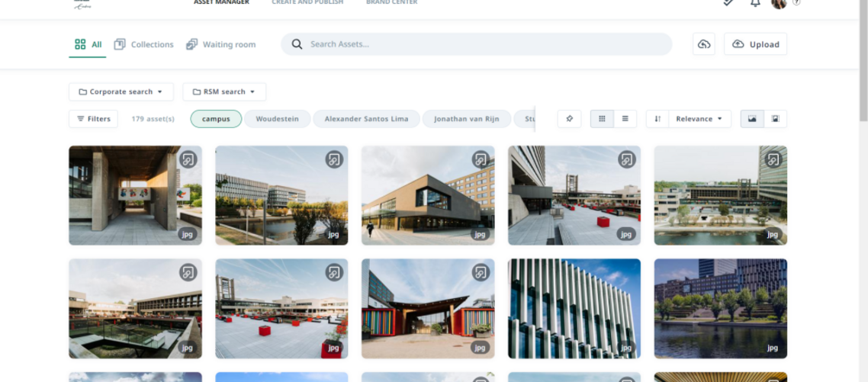Click the cloud import icon button
This screenshot has width=868, height=382.
click(x=703, y=44)
